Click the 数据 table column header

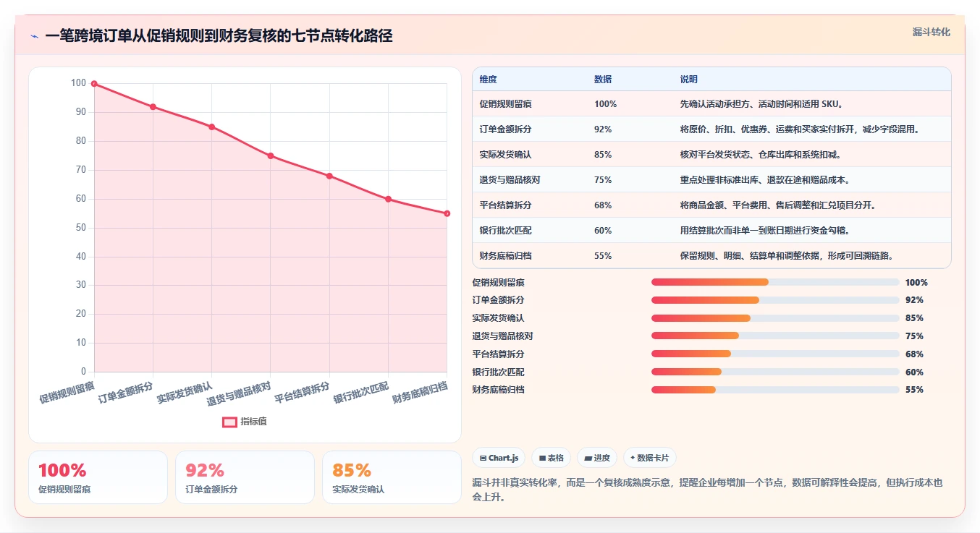coord(603,80)
